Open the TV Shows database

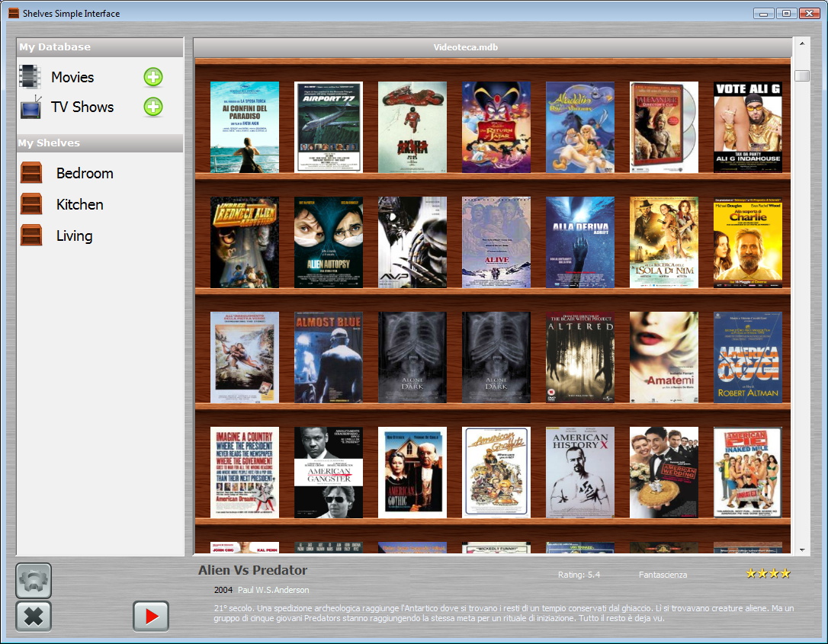pyautogui.click(x=82, y=107)
